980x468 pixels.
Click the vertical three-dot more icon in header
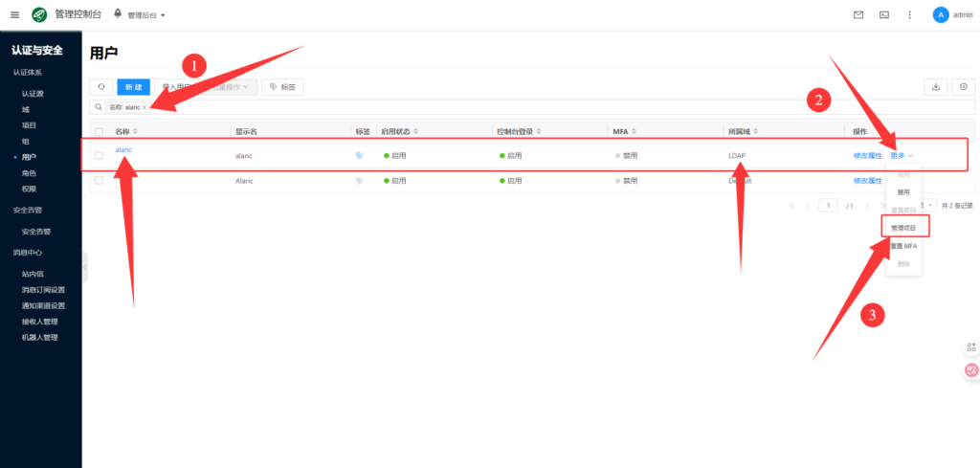pyautogui.click(x=909, y=14)
